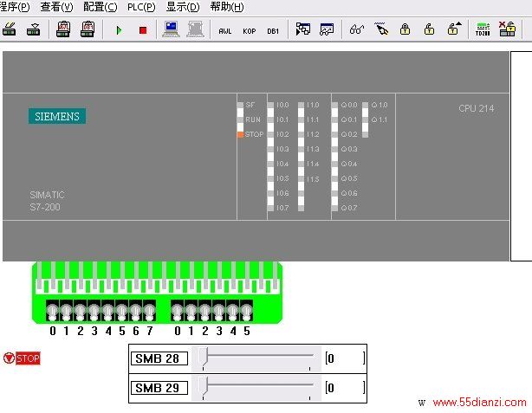Image resolution: width=532 pixels, height=413 pixels.
Task: Toggle input switch 0 in second group
Action: click(x=177, y=311)
